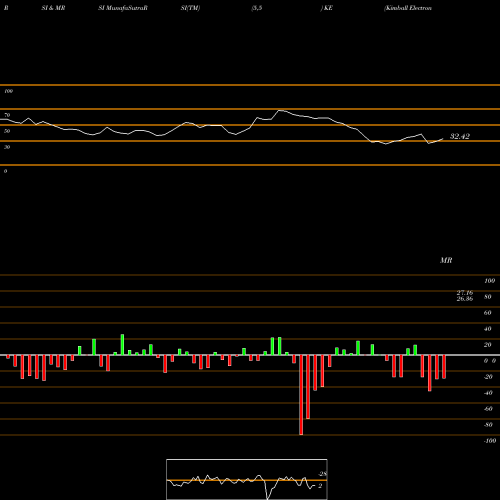Click the -60 label on the MR axis
Screen dimensions: 500x500
[488, 409]
